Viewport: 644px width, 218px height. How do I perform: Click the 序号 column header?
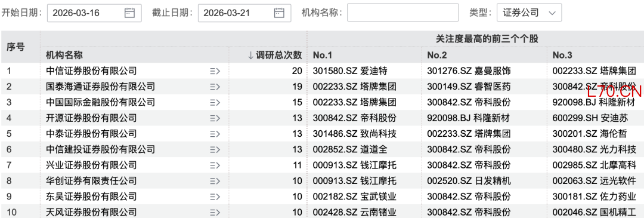16,47
